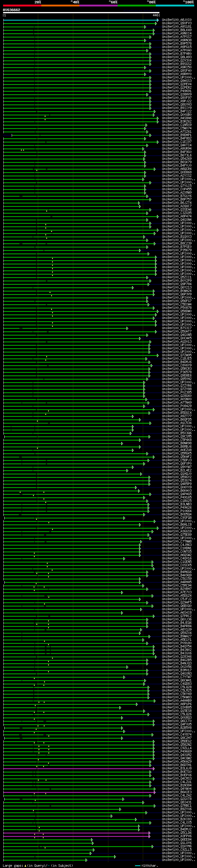Select the UniRef100_A3GGS9 label
The image size is (197, 868).
click(x=177, y=531)
